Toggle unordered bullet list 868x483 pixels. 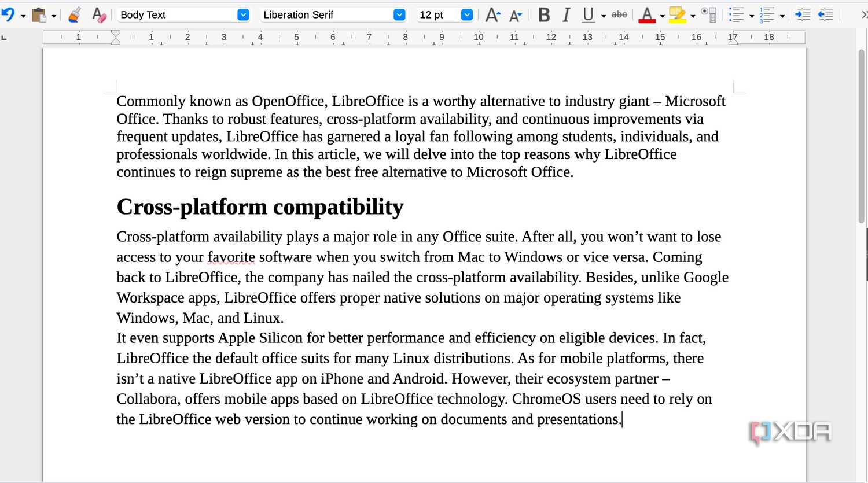736,15
